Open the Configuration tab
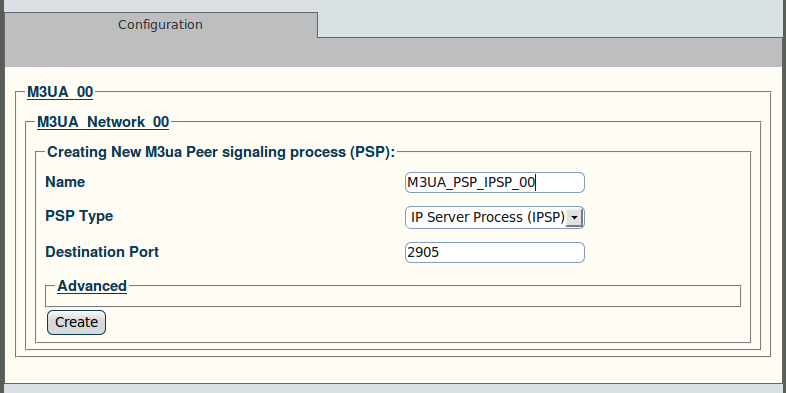 (160, 25)
